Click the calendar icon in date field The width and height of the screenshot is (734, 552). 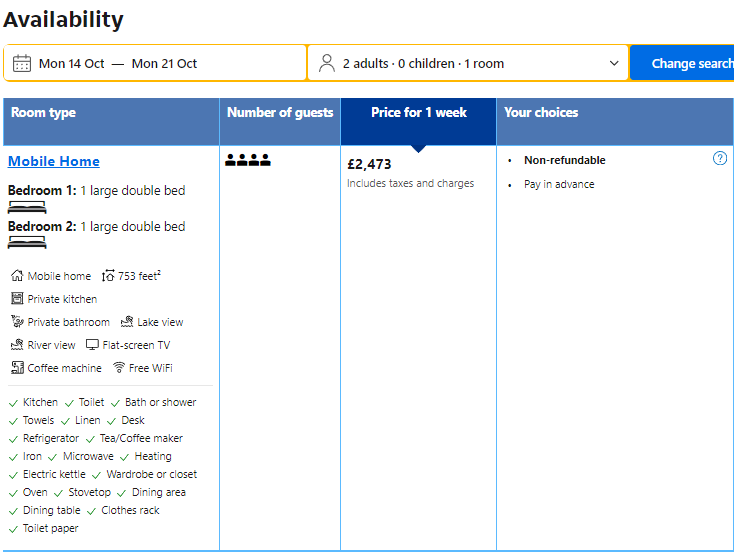(22, 63)
